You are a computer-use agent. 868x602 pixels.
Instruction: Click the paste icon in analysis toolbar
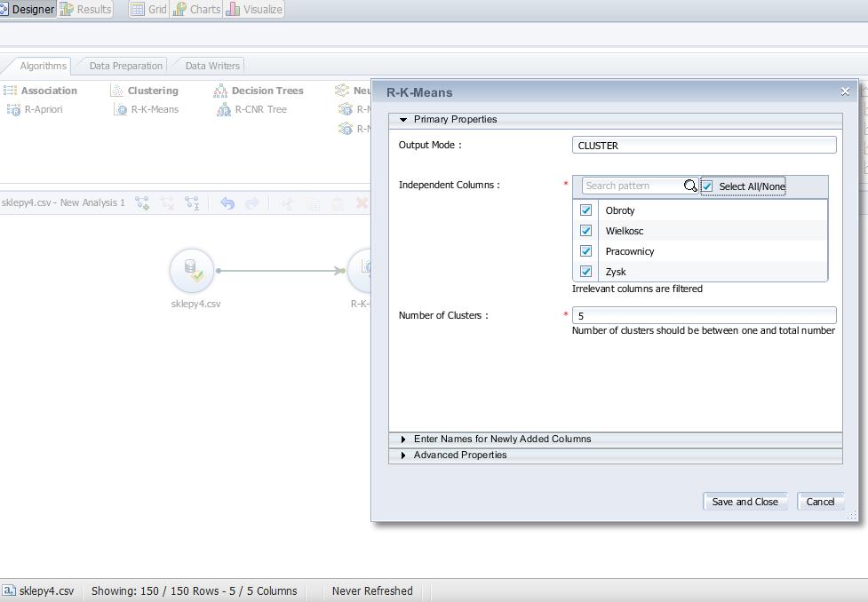338,203
